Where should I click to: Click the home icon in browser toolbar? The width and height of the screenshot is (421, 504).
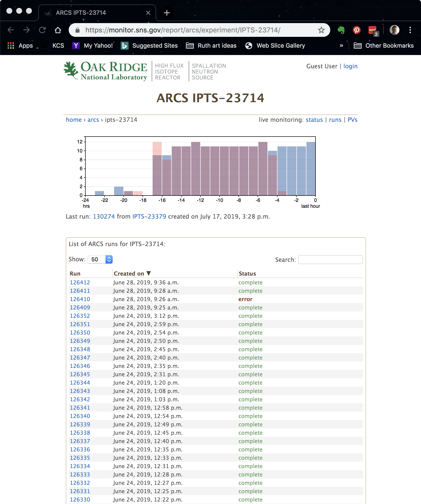58,30
